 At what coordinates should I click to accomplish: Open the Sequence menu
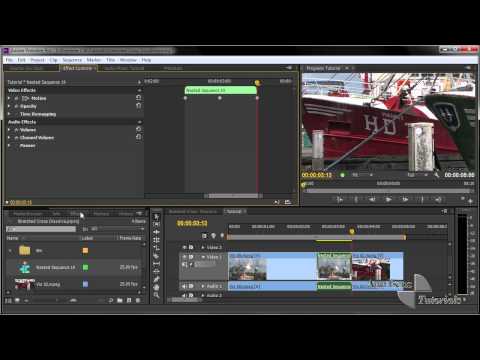(72, 60)
